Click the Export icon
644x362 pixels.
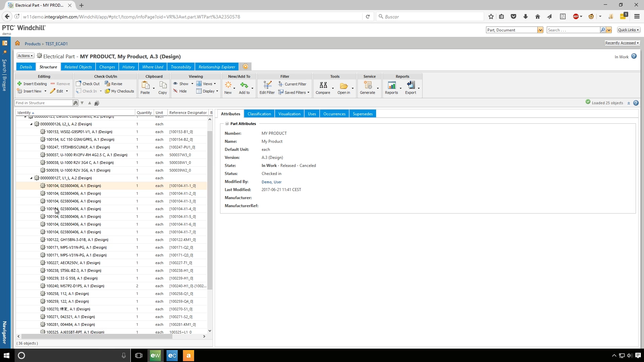[411, 85]
